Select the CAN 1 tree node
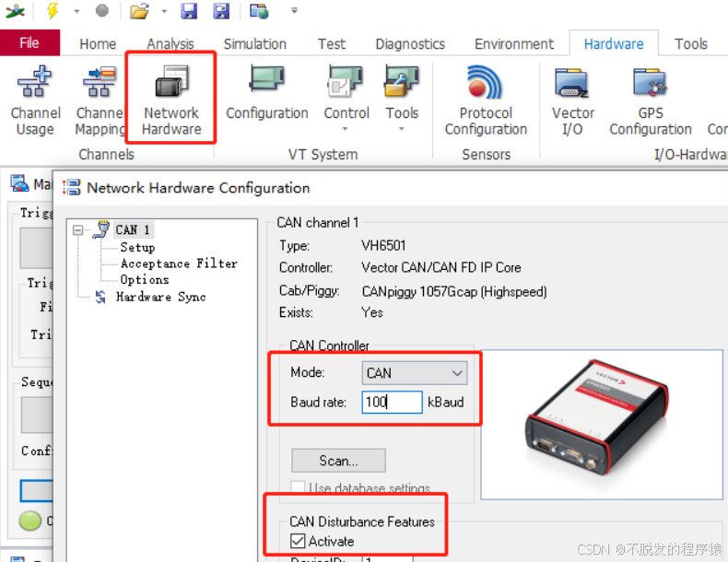This screenshot has width=728, height=562. coord(133,229)
